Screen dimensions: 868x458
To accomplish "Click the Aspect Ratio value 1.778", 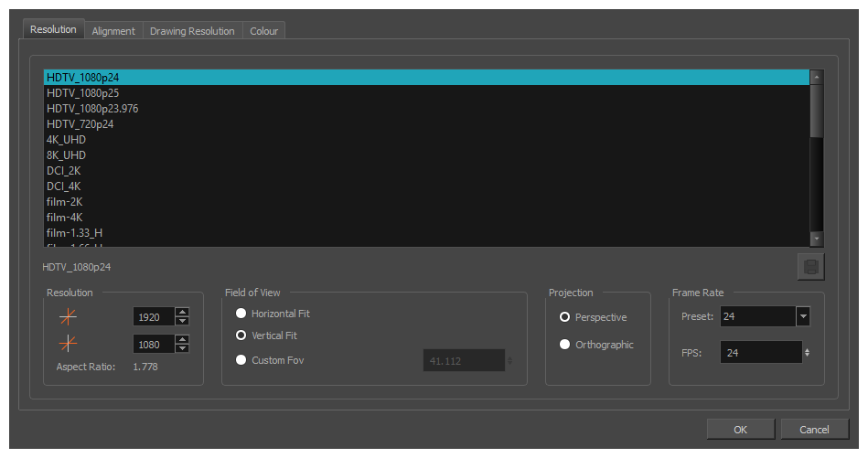I will pos(145,367).
